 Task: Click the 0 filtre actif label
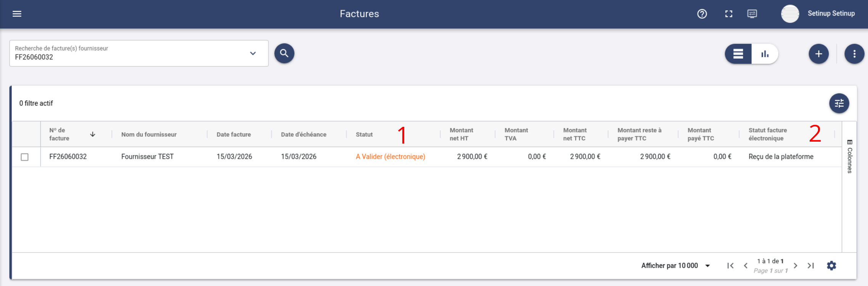click(36, 103)
